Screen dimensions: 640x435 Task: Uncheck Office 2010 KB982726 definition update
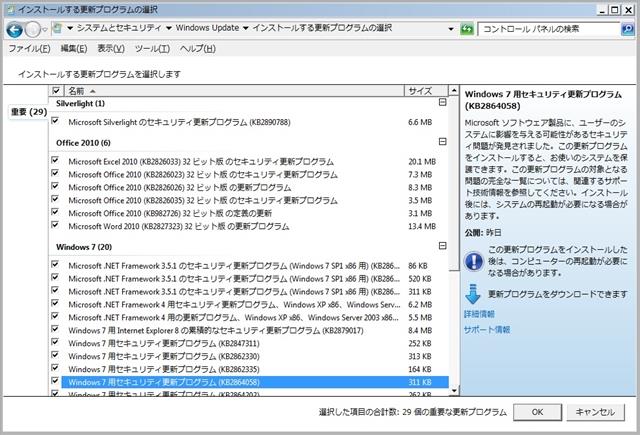[55, 212]
